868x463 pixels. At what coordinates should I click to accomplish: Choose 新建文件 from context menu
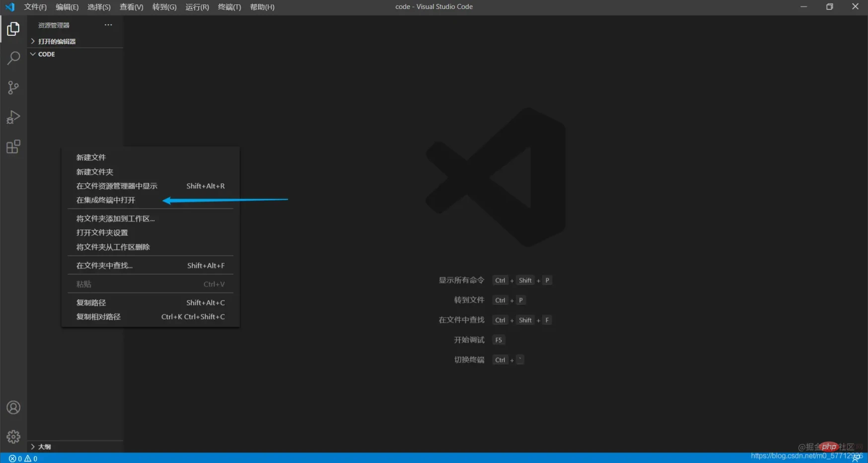(150, 157)
